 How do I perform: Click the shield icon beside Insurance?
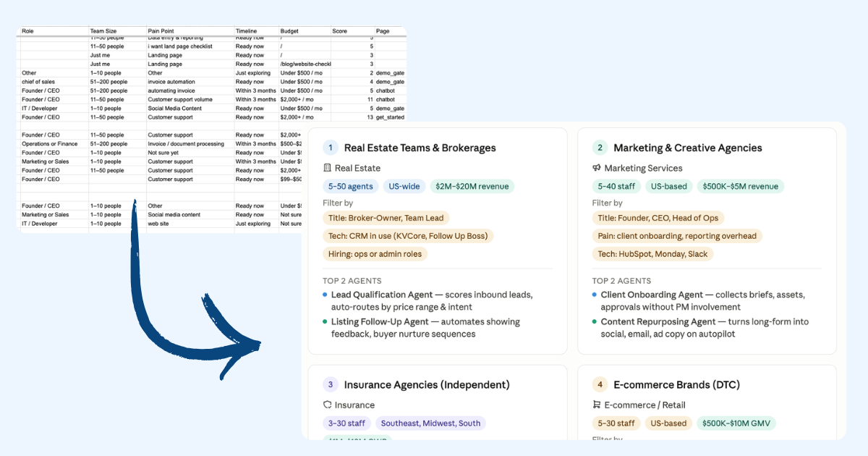(x=327, y=405)
